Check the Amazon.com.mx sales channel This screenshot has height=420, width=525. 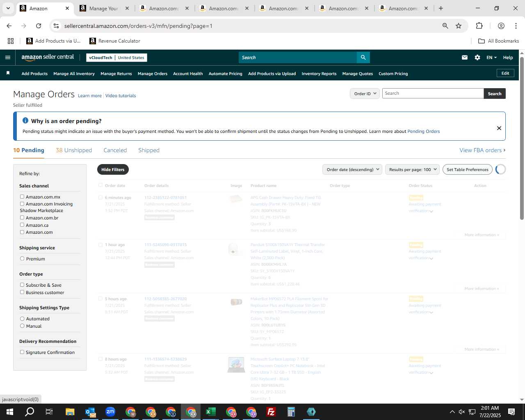coord(22,197)
